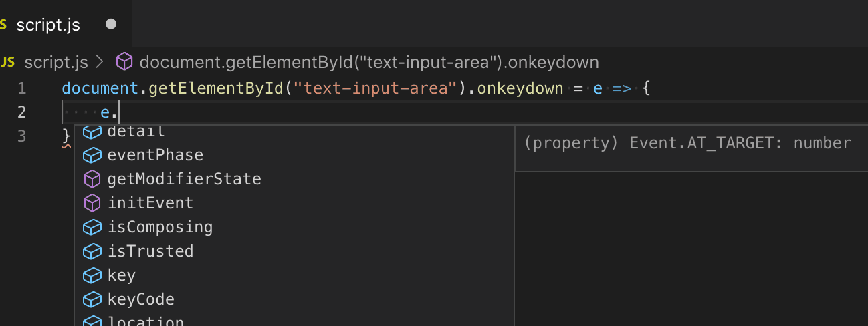Click the breadcrumb symbol cube icon
The height and width of the screenshot is (326, 868).
(124, 63)
